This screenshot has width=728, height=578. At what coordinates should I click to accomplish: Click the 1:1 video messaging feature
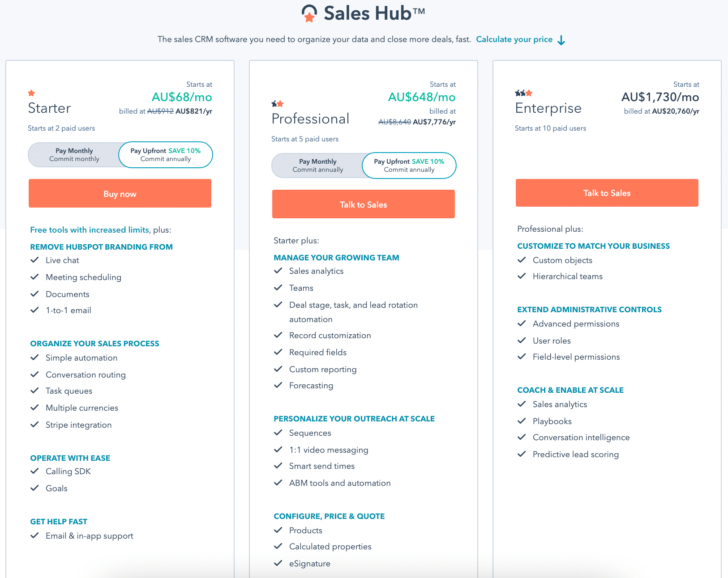pos(329,450)
